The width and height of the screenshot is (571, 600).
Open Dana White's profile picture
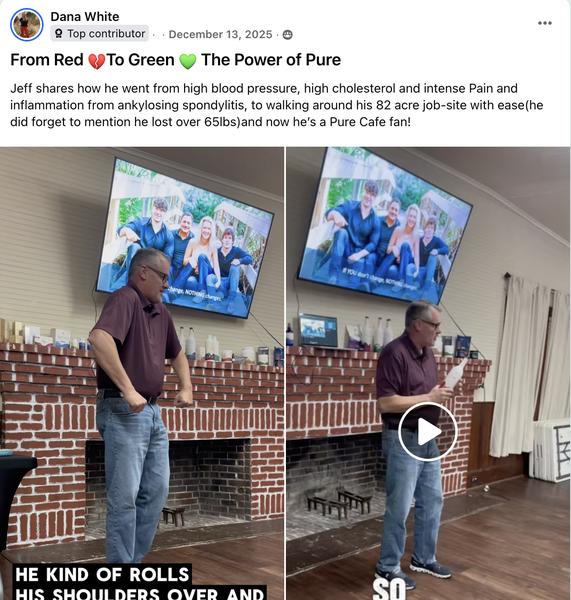pyautogui.click(x=26, y=24)
